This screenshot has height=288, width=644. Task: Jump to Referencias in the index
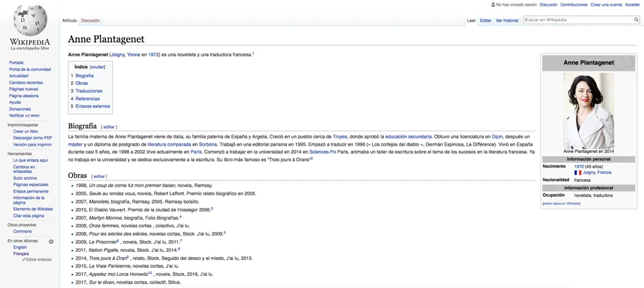(88, 99)
